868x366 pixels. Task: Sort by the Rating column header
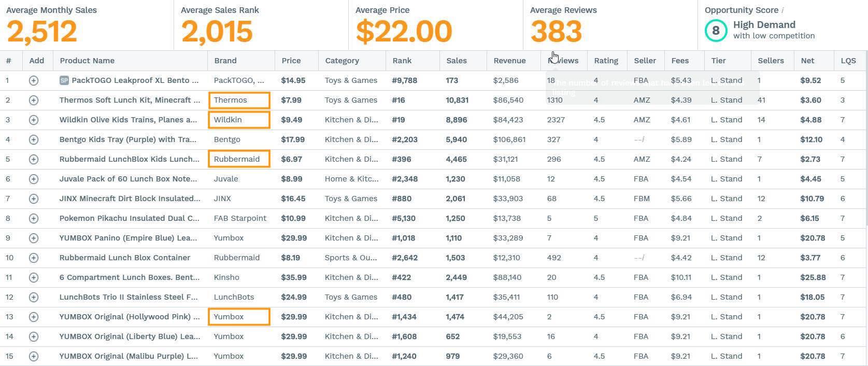pyautogui.click(x=606, y=61)
